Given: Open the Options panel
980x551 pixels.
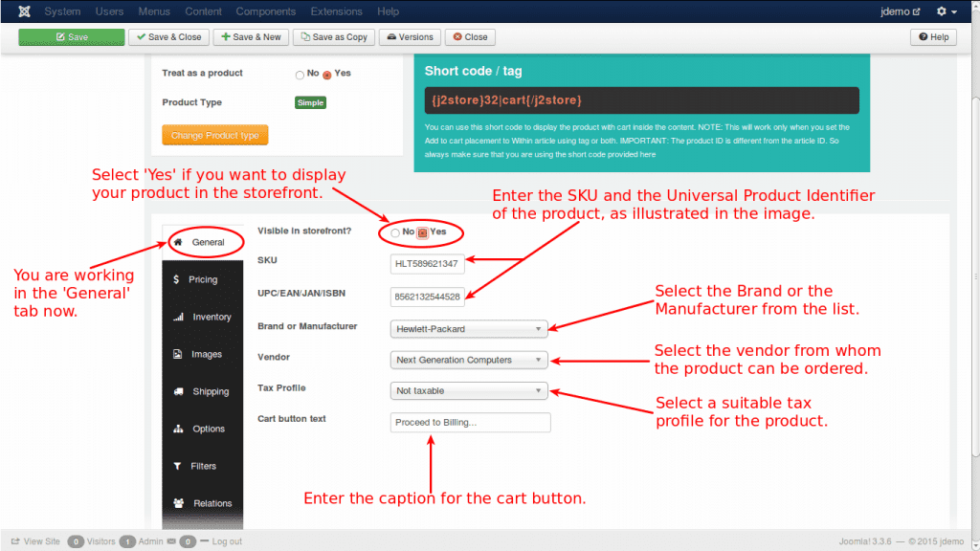Looking at the screenshot, I should point(202,428).
